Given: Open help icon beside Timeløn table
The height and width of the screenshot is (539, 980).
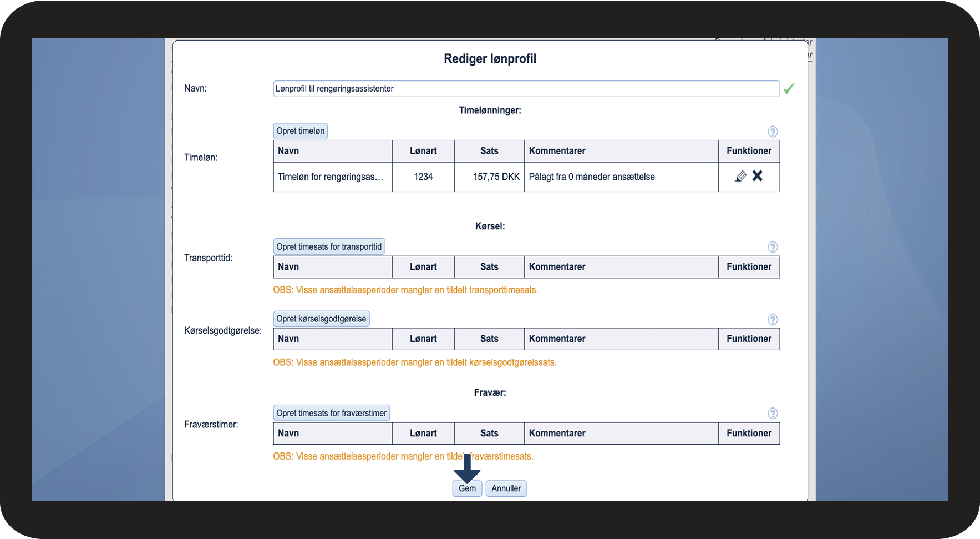Looking at the screenshot, I should pyautogui.click(x=773, y=132).
